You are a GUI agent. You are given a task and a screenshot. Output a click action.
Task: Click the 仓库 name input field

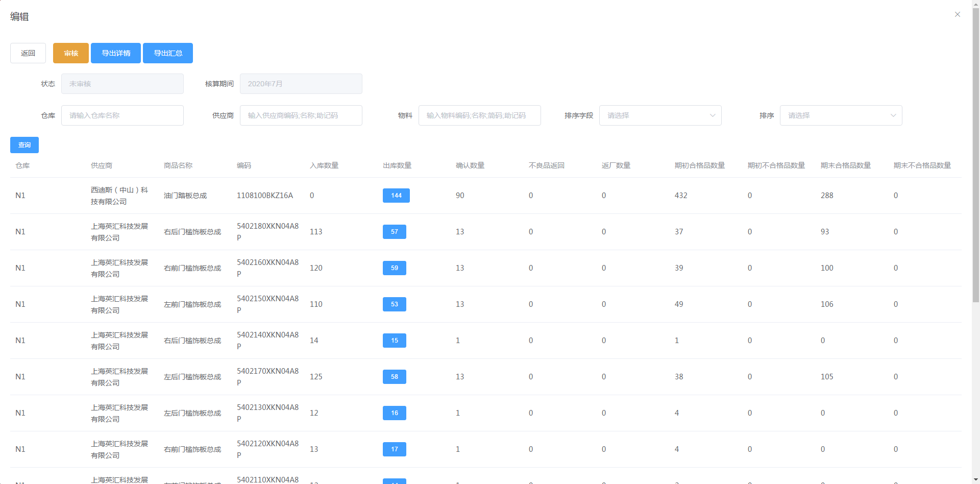coord(122,115)
